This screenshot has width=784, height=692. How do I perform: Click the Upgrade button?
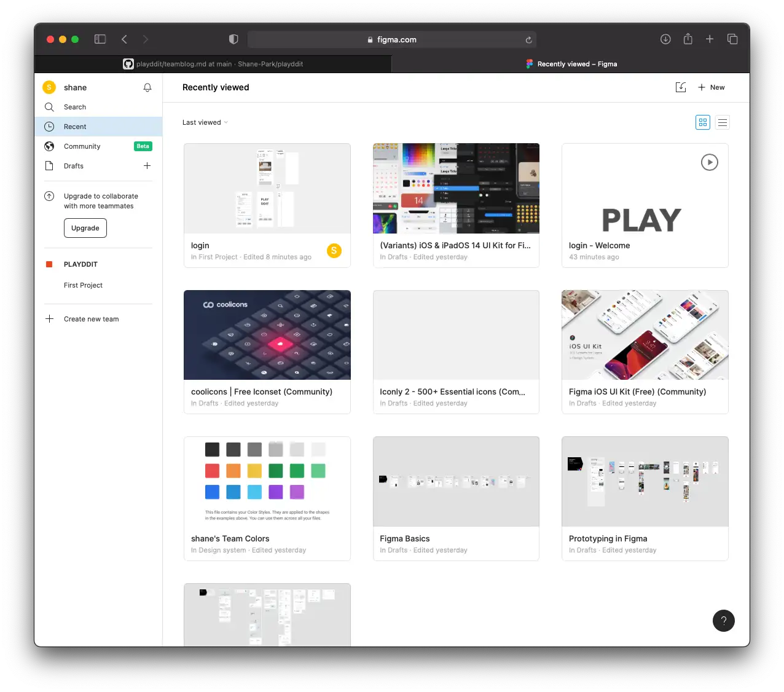[85, 228]
